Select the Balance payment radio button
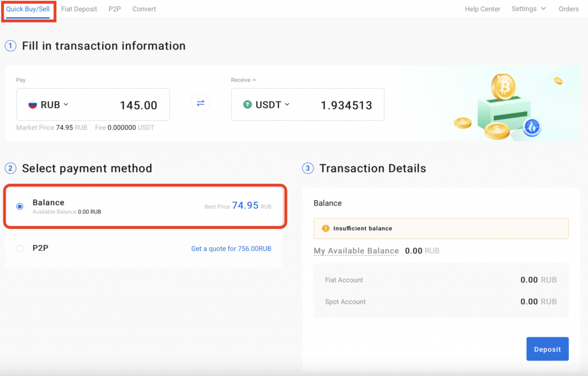The image size is (588, 376). [20, 206]
